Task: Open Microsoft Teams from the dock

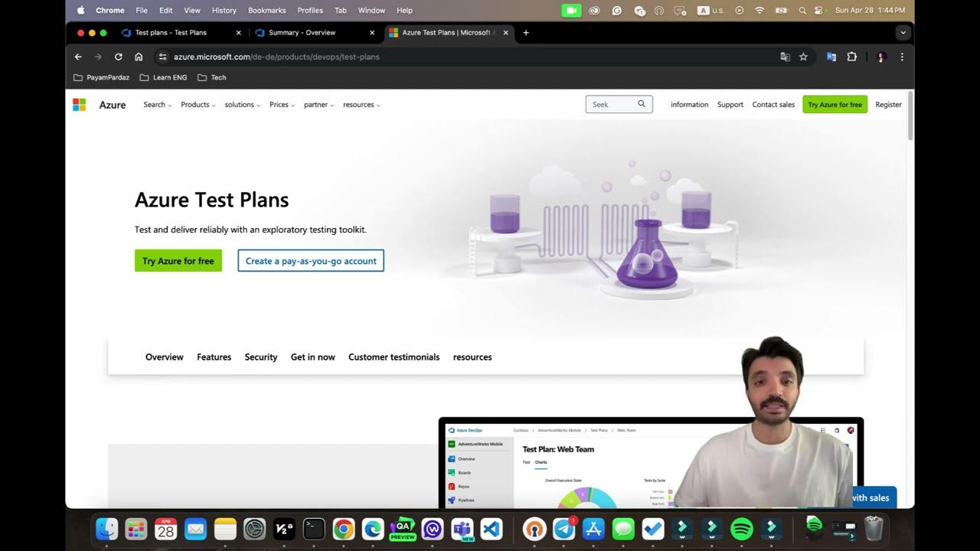Action: pyautogui.click(x=462, y=529)
